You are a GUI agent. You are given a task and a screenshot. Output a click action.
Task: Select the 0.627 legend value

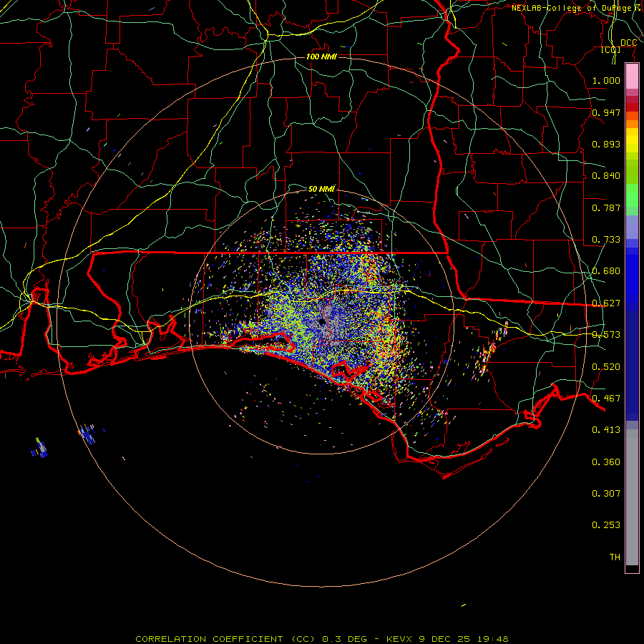(606, 303)
